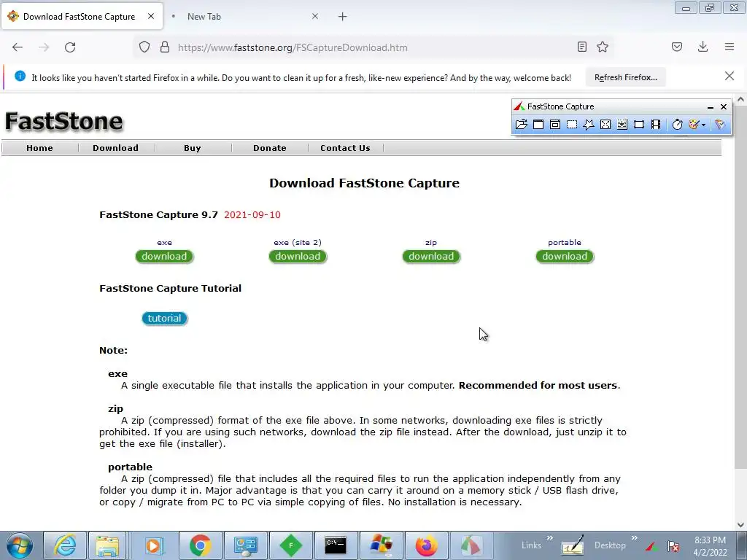This screenshot has width=747, height=560.
Task: Open the Download menu on FastStone site
Action: click(x=116, y=148)
